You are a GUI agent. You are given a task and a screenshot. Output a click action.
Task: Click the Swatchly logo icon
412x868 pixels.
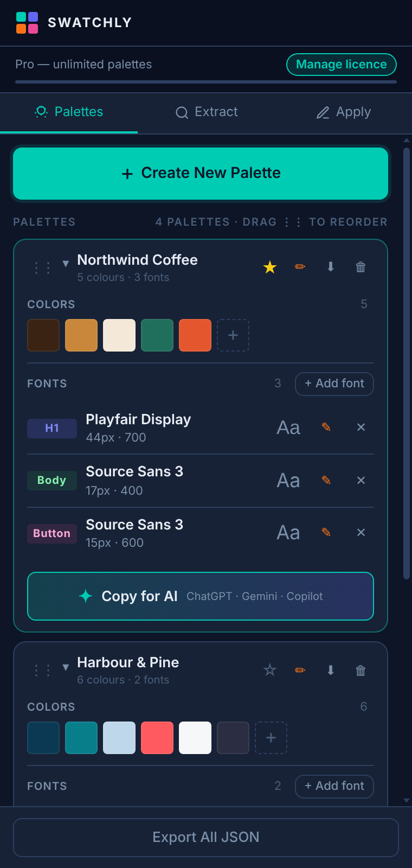(x=27, y=23)
